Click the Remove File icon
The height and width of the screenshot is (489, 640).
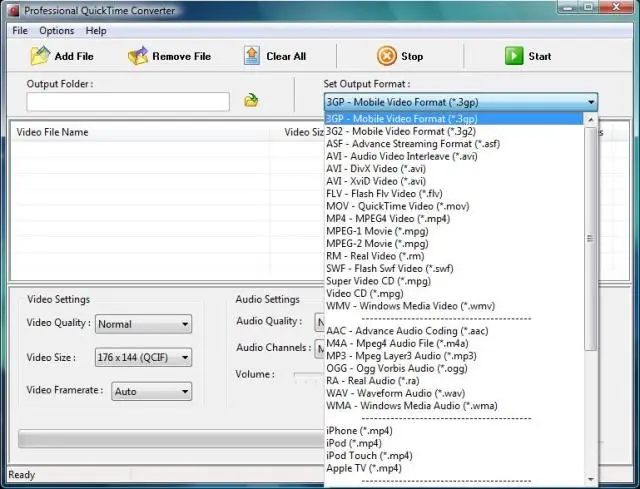point(138,56)
